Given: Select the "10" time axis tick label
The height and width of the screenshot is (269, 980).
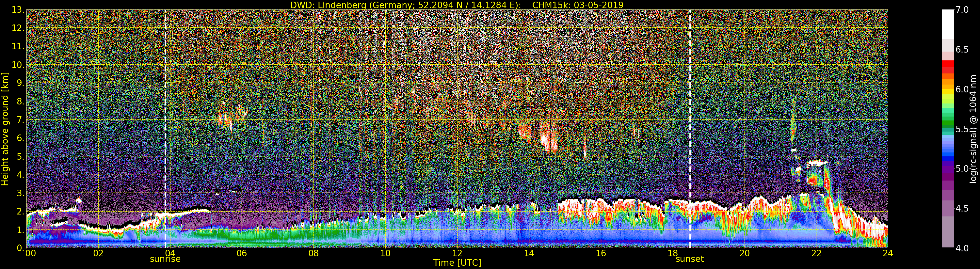Looking at the screenshot, I should tap(385, 253).
